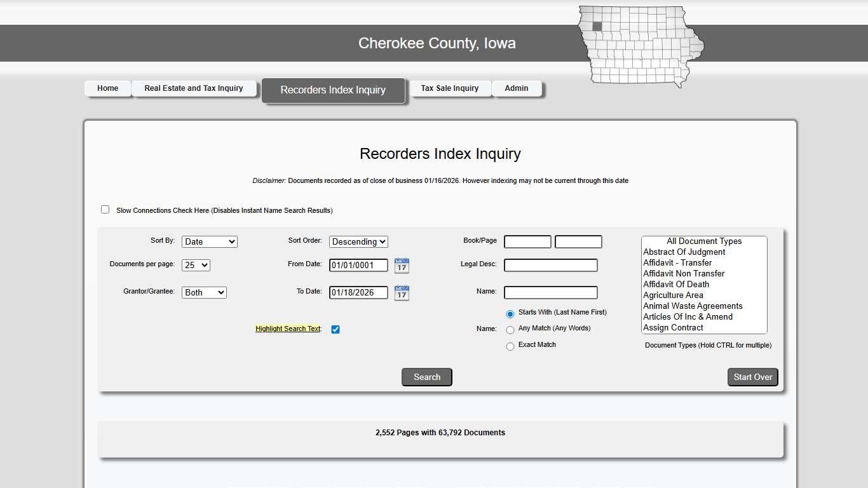
Task: Navigate to the Home tab
Action: [107, 88]
